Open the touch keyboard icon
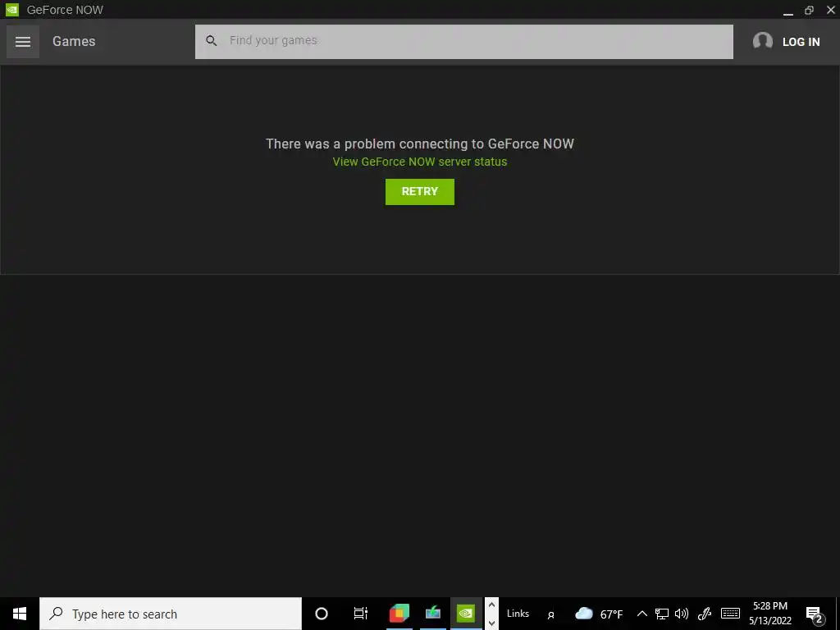 point(730,614)
